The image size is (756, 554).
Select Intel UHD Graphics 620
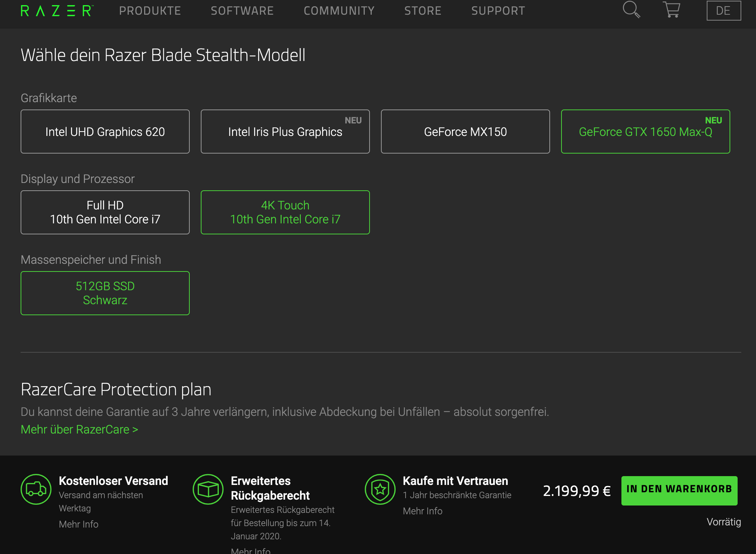point(105,131)
